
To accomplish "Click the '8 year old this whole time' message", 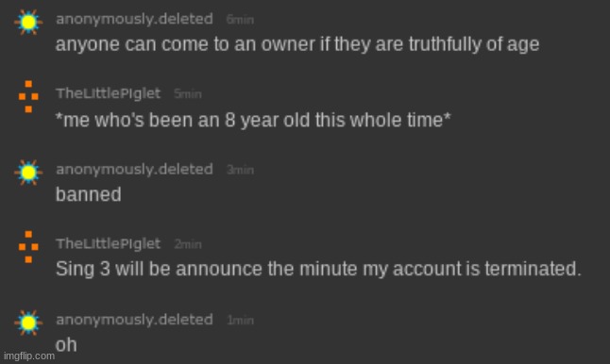I will click(x=253, y=120).
